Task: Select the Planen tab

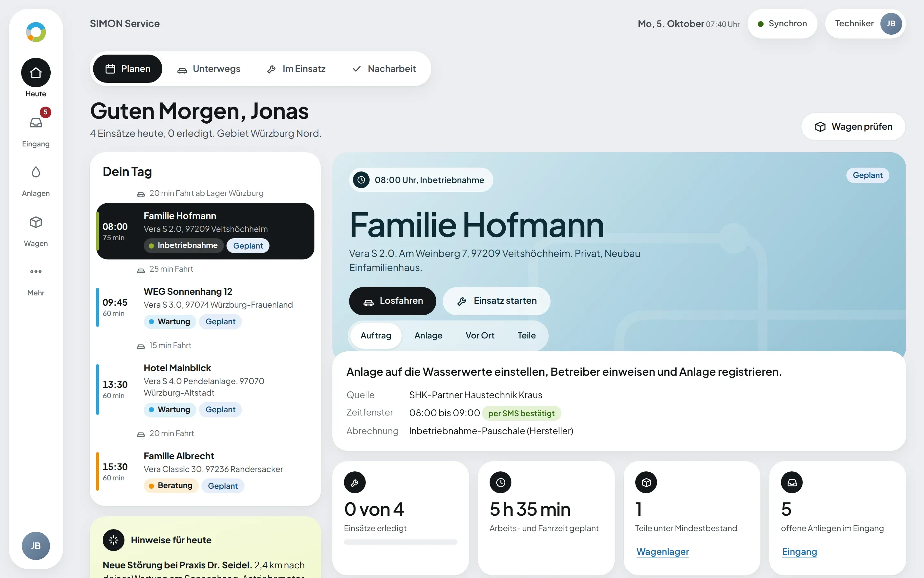Action: pyautogui.click(x=127, y=69)
